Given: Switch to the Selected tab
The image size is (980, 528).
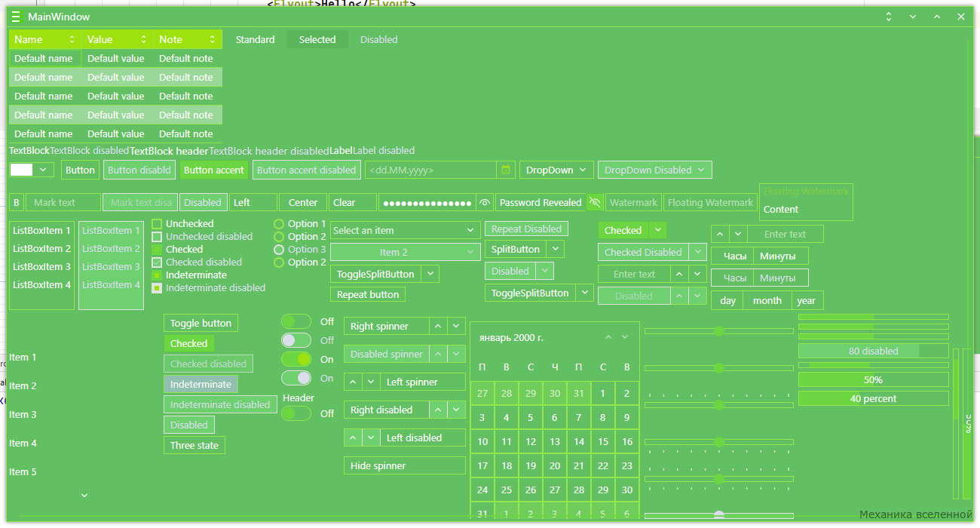Looking at the screenshot, I should pyautogui.click(x=317, y=39).
